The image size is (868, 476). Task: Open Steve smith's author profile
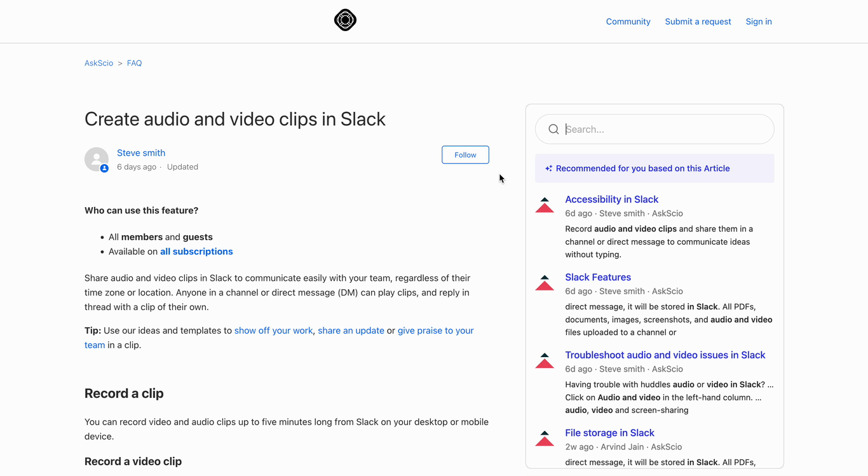(140, 153)
